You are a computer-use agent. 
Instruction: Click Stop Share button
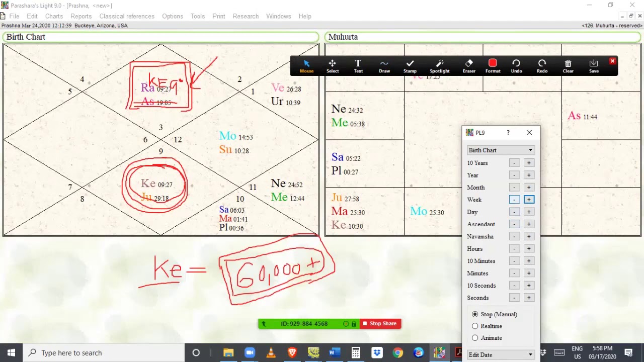point(380,324)
